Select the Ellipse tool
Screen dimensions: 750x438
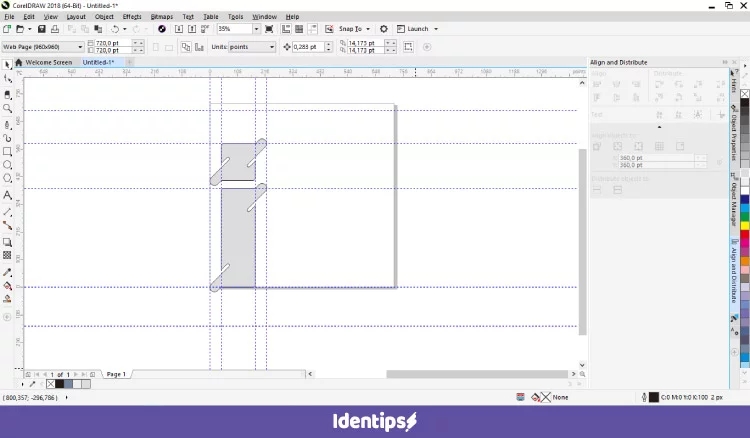click(7, 166)
